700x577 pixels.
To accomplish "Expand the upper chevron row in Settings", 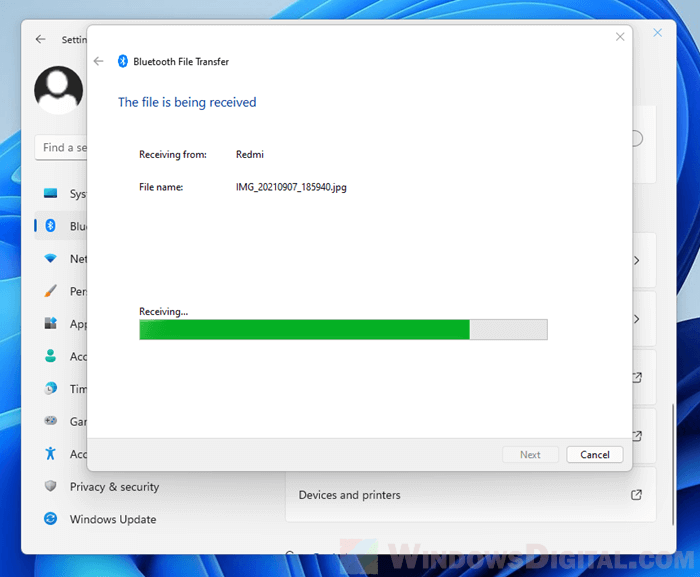I will [x=636, y=260].
